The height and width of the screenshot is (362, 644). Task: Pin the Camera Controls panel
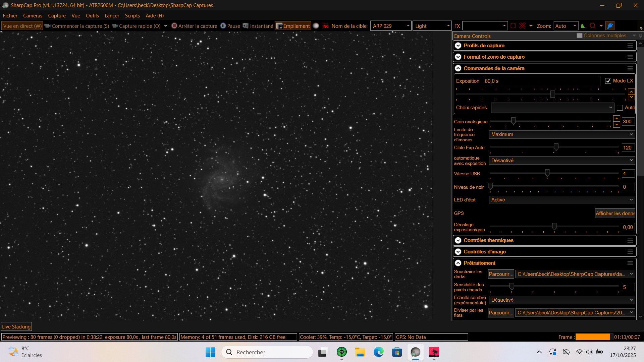click(640, 36)
